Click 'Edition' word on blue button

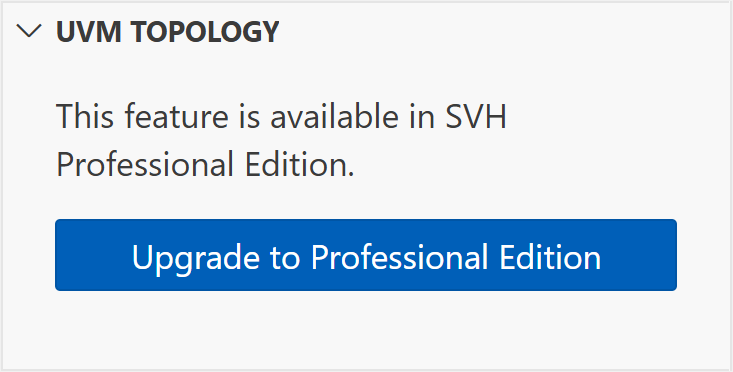[x=550, y=257]
